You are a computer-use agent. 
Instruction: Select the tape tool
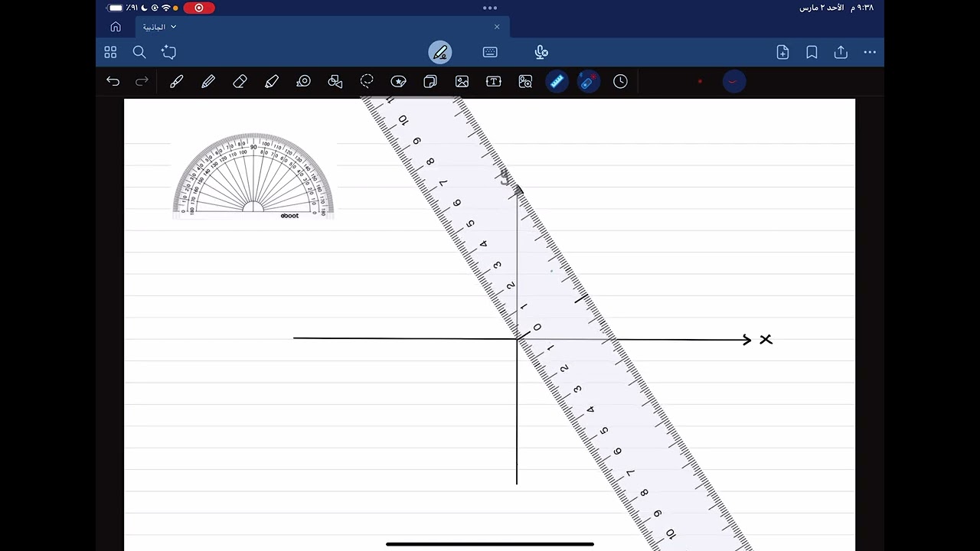[x=303, y=81]
